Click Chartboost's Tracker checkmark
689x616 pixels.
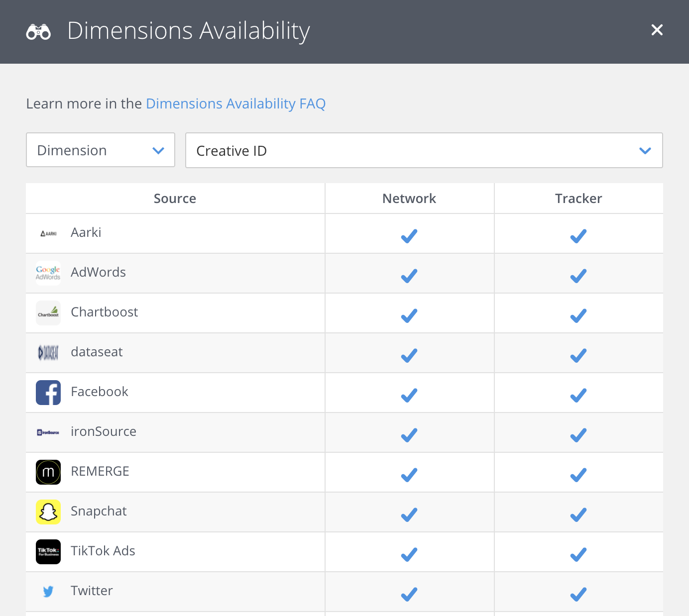click(578, 315)
